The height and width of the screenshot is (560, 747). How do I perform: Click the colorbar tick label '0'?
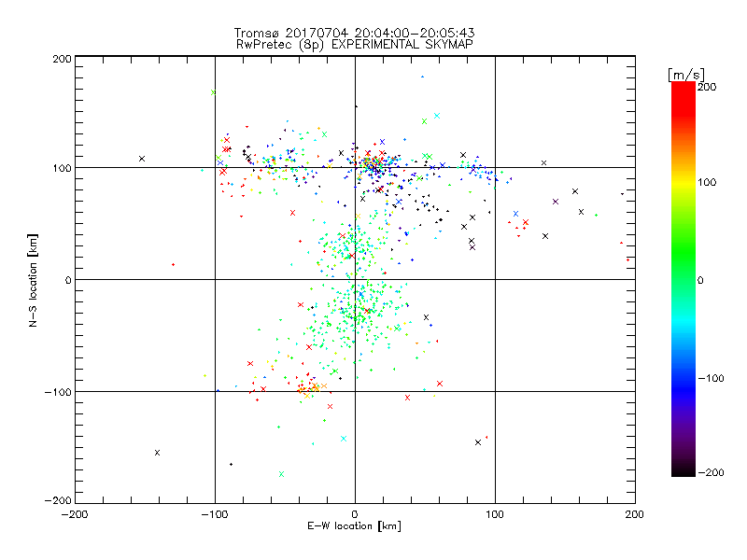[700, 280]
